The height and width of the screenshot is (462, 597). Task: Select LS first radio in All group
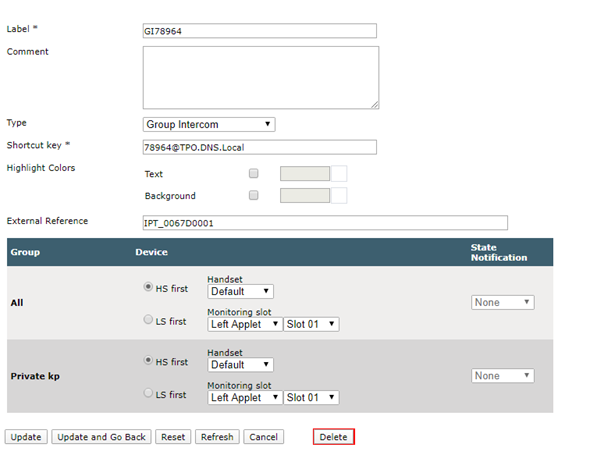tap(148, 319)
